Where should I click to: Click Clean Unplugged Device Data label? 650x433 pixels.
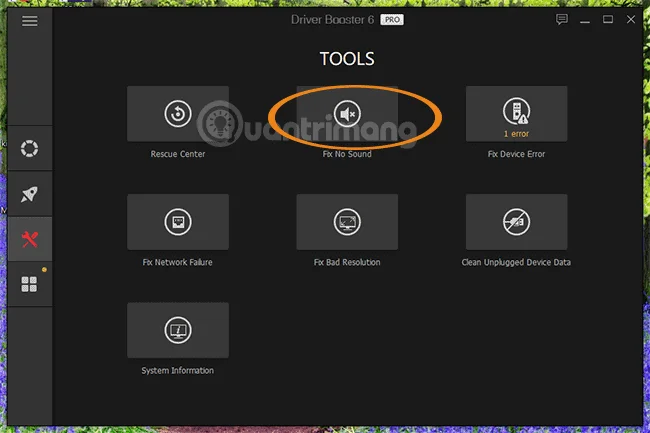point(516,262)
